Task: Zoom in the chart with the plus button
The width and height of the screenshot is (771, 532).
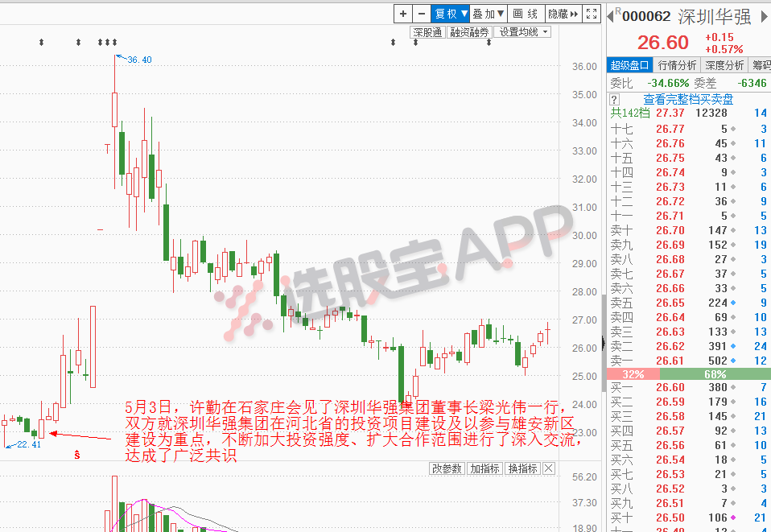Action: tap(403, 14)
